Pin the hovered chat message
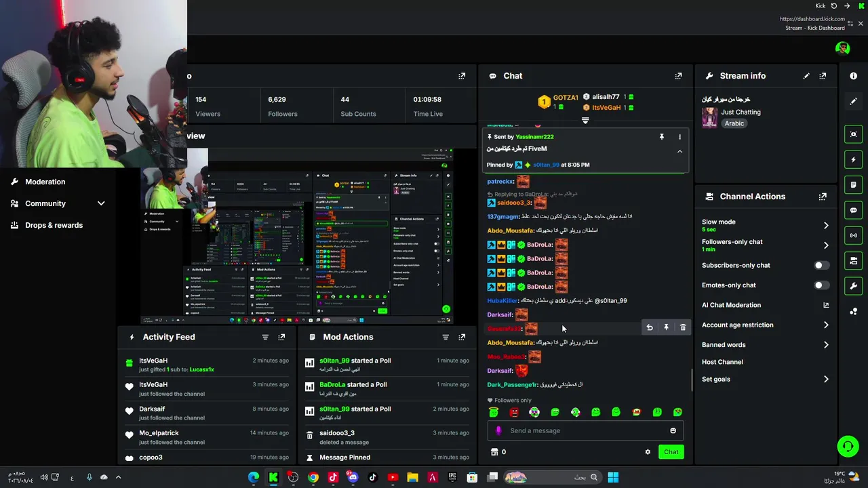Image resolution: width=868 pixels, height=488 pixels. click(x=666, y=327)
